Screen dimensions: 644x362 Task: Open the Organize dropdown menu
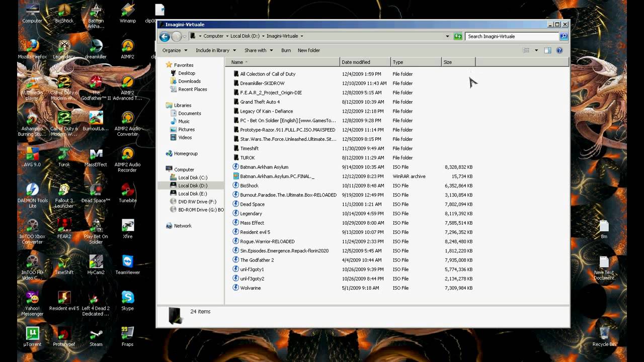click(x=175, y=50)
